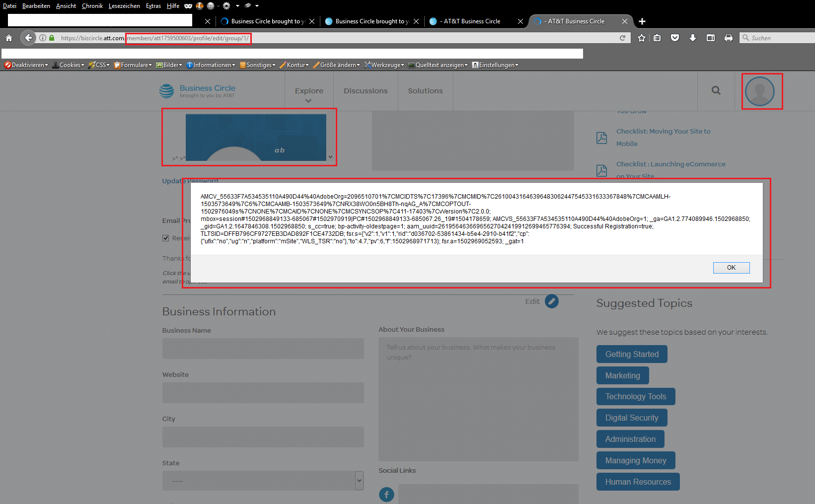815x504 pixels.
Task: Go back with the browser back arrow
Action: click(x=28, y=38)
